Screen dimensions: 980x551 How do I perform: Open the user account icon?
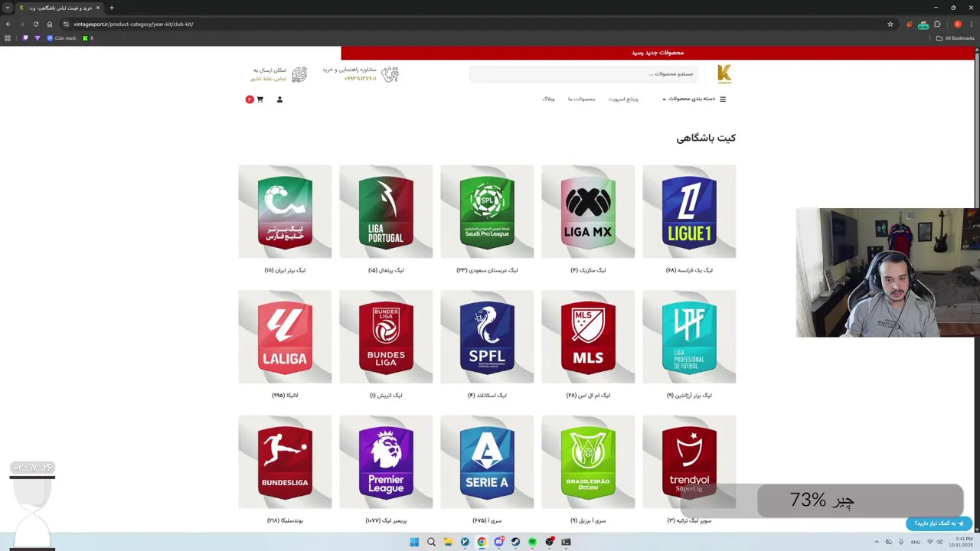click(x=279, y=99)
